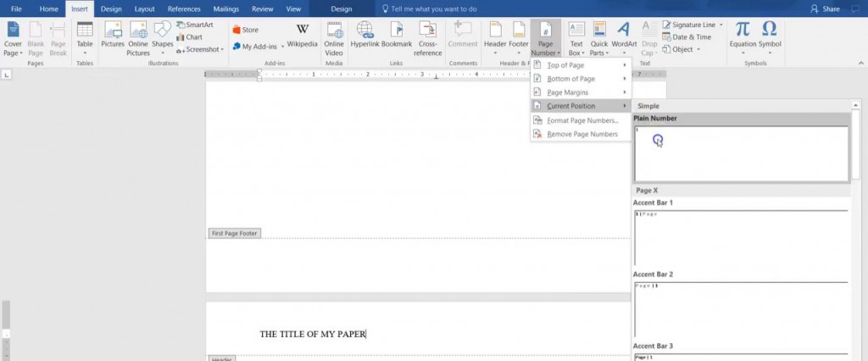Switch to the View tab
This screenshot has height=361, width=868.
293,8
